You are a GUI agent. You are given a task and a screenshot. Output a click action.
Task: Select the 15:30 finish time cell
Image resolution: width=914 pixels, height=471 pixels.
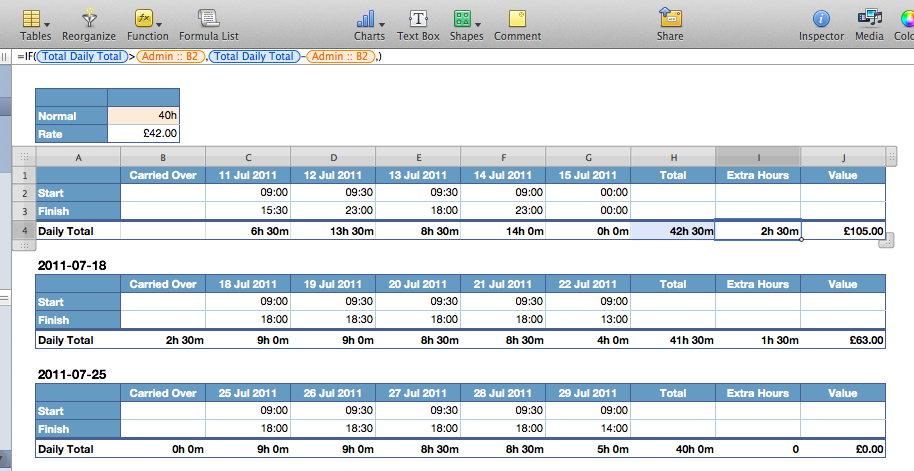248,210
